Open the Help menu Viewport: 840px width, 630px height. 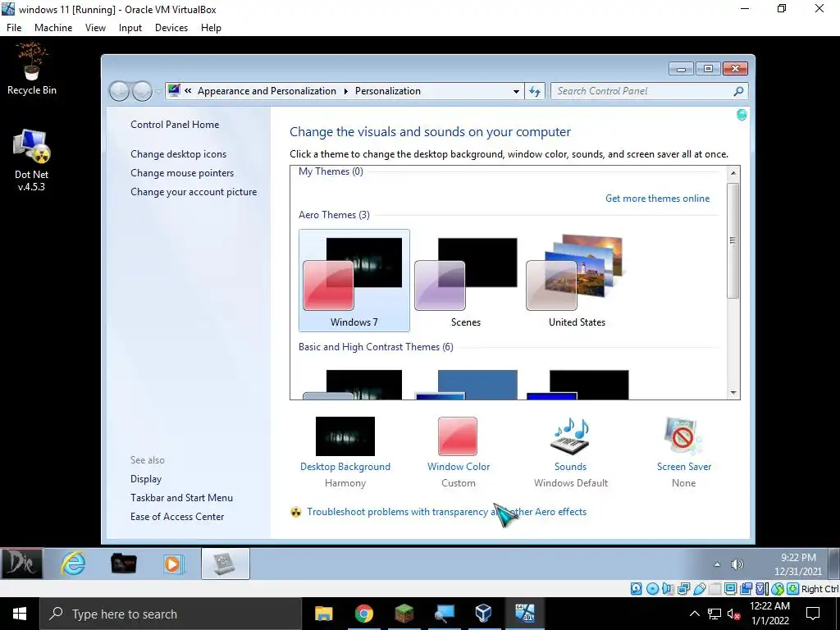[x=211, y=28]
